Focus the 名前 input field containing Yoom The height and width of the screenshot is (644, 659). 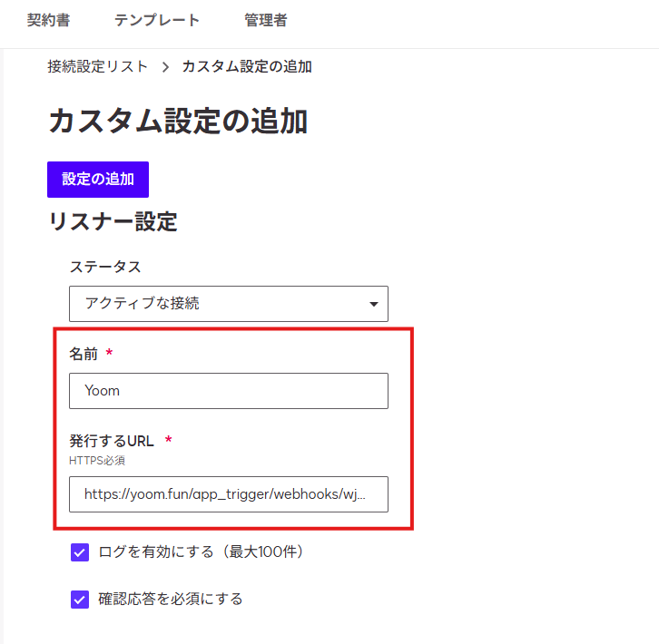(229, 391)
